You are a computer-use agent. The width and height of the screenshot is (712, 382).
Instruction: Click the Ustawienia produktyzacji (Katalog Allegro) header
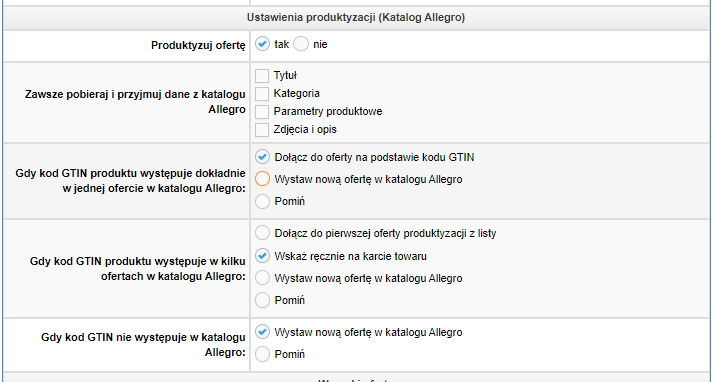click(356, 18)
